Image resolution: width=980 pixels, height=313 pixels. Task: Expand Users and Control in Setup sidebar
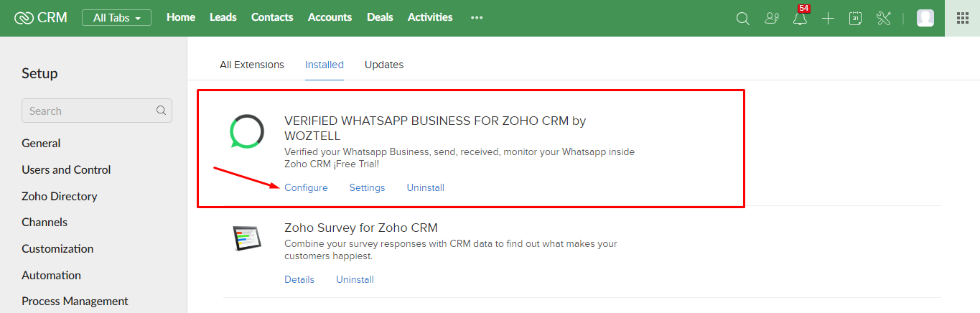pos(66,169)
